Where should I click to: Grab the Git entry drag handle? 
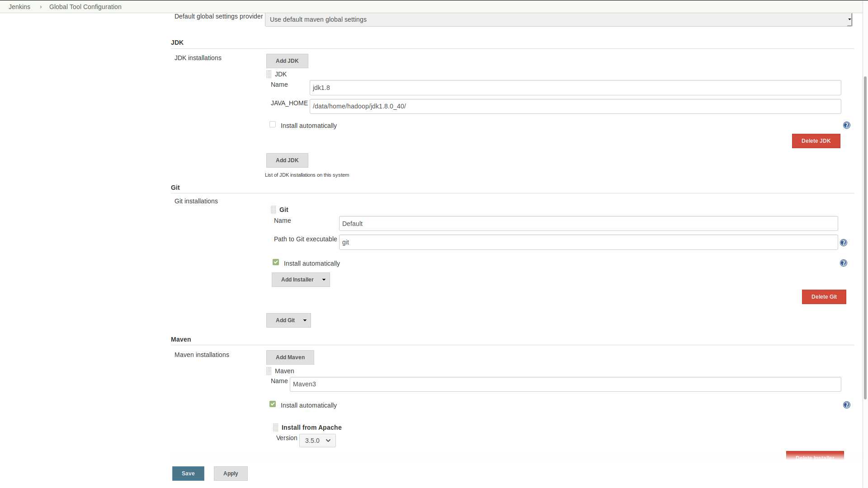(274, 210)
